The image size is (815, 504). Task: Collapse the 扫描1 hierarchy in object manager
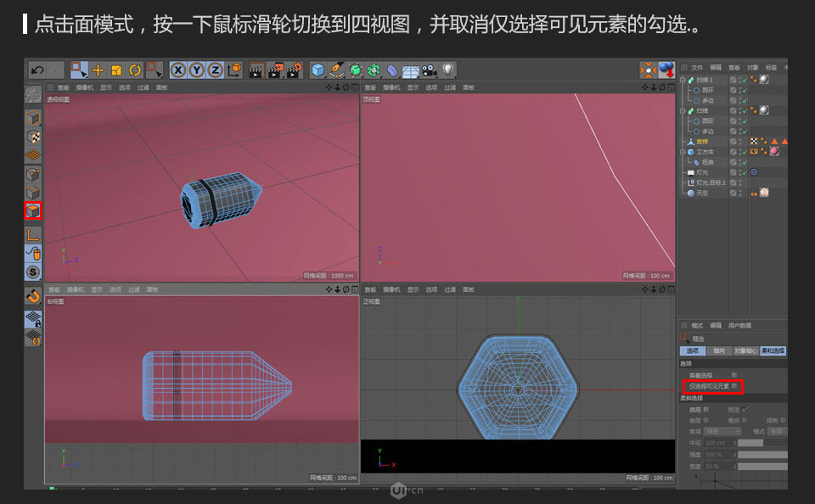(x=683, y=79)
